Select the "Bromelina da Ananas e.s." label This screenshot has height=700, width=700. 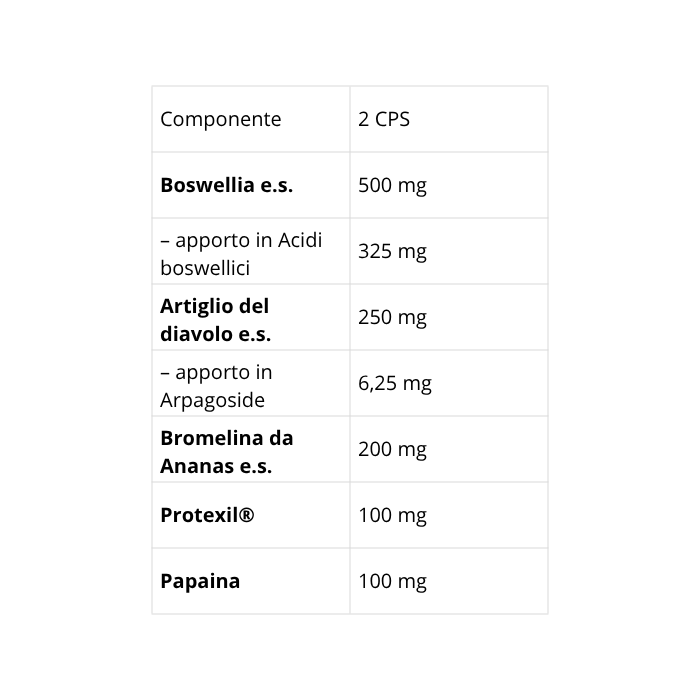point(226,452)
